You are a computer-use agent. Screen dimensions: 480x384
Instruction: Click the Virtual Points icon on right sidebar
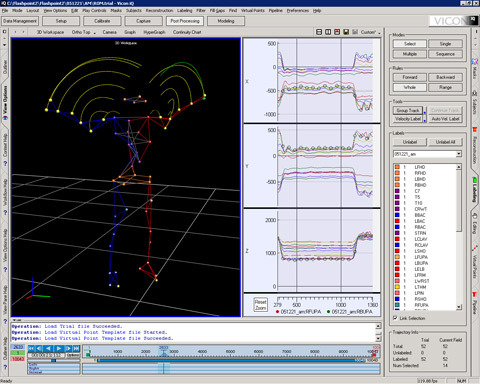[475, 249]
